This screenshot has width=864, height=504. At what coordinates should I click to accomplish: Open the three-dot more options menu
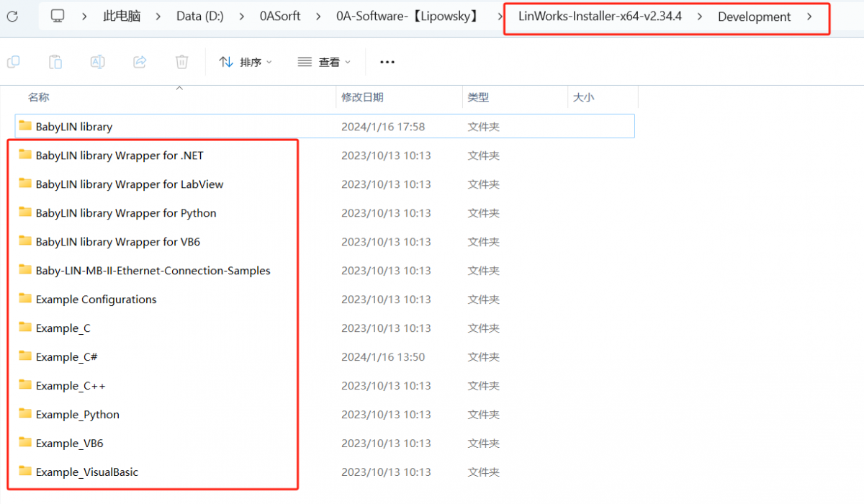click(387, 62)
